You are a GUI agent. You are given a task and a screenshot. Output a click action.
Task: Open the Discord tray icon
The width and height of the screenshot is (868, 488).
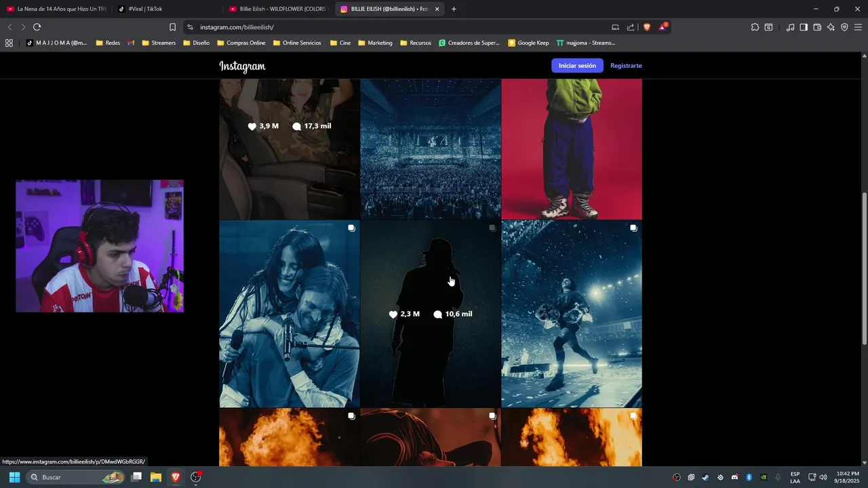tap(734, 477)
